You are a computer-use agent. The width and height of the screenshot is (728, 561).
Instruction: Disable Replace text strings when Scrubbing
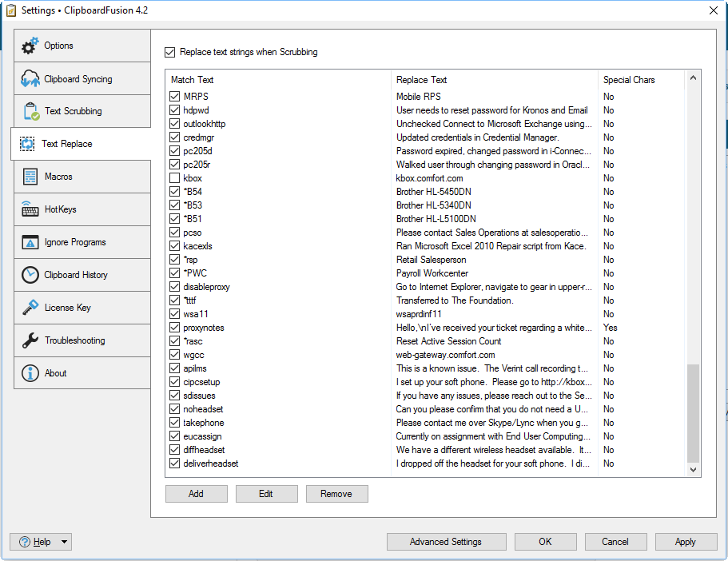(x=169, y=52)
